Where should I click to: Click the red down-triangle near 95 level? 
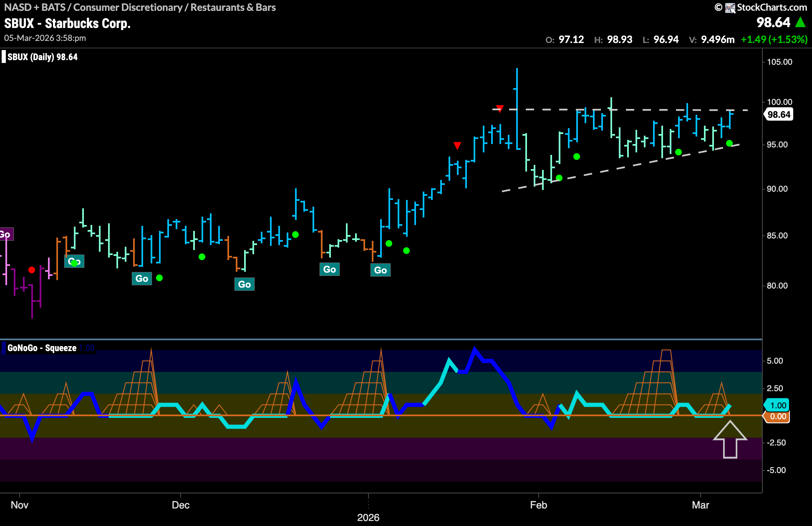click(x=457, y=145)
